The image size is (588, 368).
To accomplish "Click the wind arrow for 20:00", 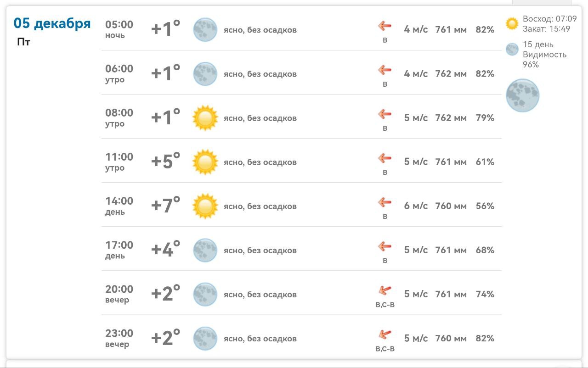I will pyautogui.click(x=384, y=290).
